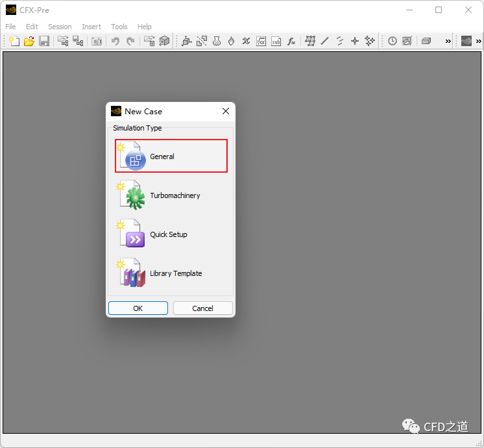Click the four-point star Point icon
The width and height of the screenshot is (484, 448).
pyautogui.click(x=355, y=41)
